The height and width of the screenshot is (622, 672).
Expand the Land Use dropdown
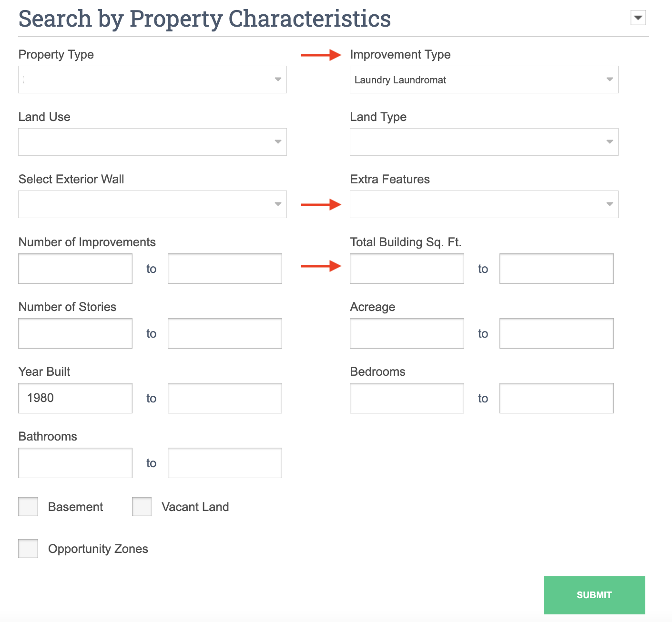(x=153, y=142)
